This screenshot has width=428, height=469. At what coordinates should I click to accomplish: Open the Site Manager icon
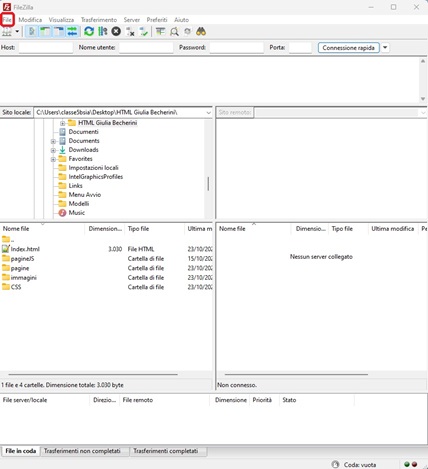7,32
